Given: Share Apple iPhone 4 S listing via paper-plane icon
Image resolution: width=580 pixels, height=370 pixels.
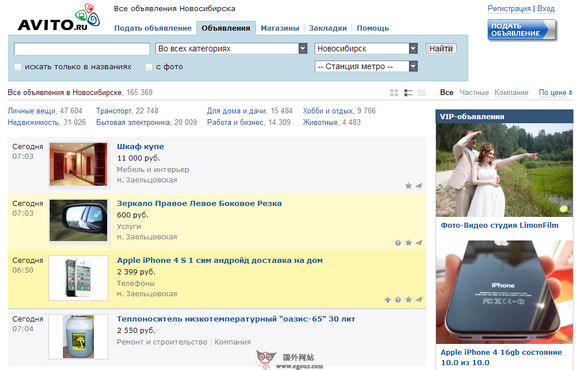Looking at the screenshot, I should [x=419, y=300].
